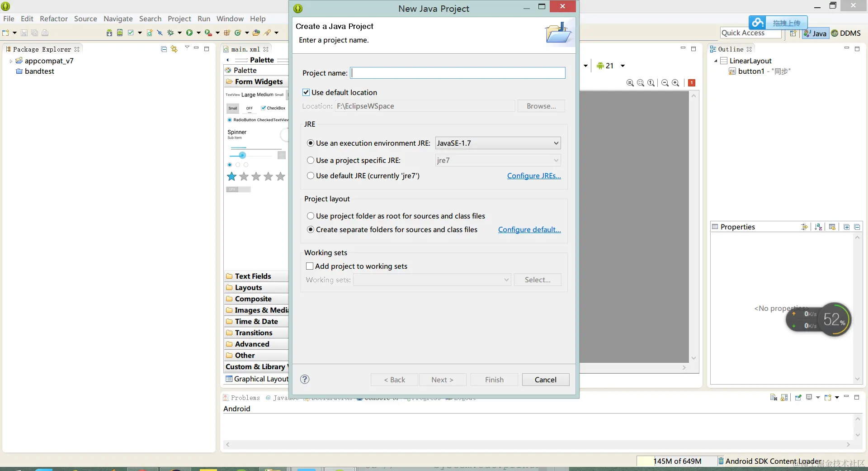Screen dimensions: 868x471
Task: Click the zoom-to-fit magnifier in layout editor
Action: click(641, 83)
